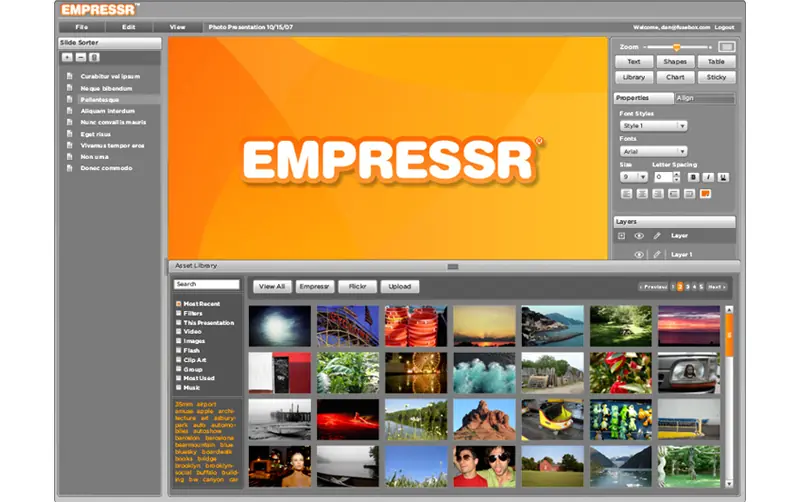The image size is (800, 502).
Task: Expand the Layer group with the plus box
Action: point(621,236)
